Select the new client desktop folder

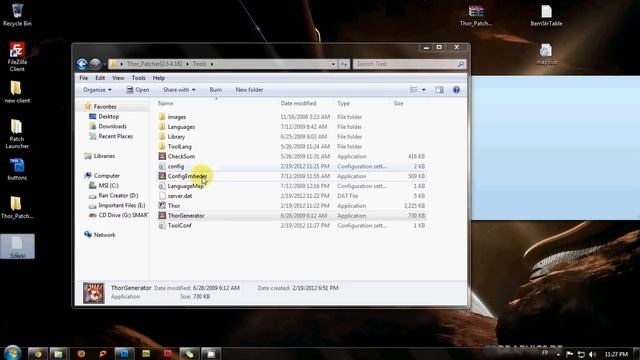coord(17,92)
